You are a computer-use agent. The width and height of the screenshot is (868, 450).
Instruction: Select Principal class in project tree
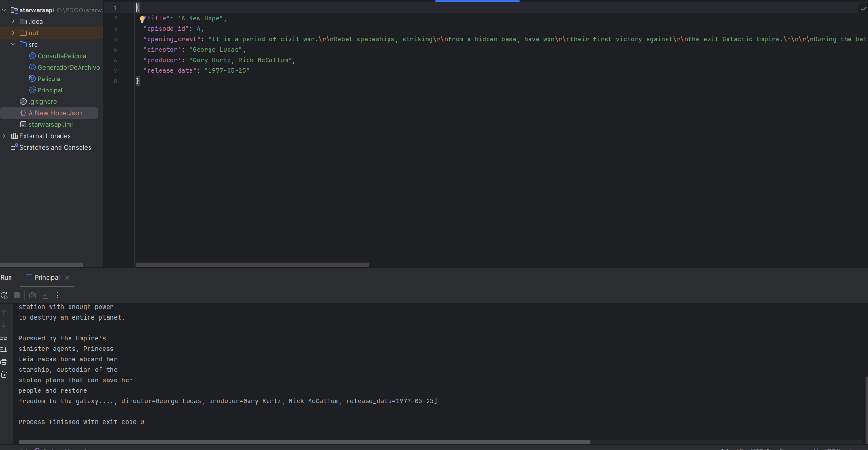point(50,90)
